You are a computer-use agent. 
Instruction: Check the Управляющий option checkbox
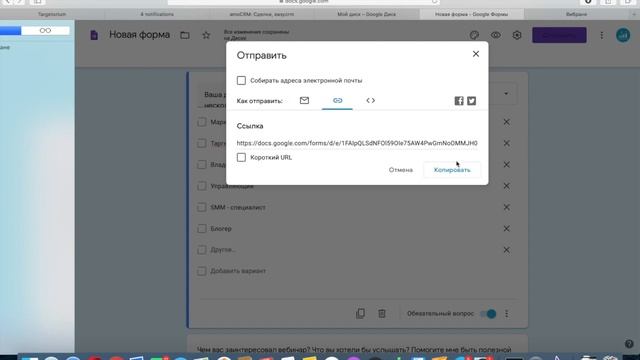click(x=202, y=186)
